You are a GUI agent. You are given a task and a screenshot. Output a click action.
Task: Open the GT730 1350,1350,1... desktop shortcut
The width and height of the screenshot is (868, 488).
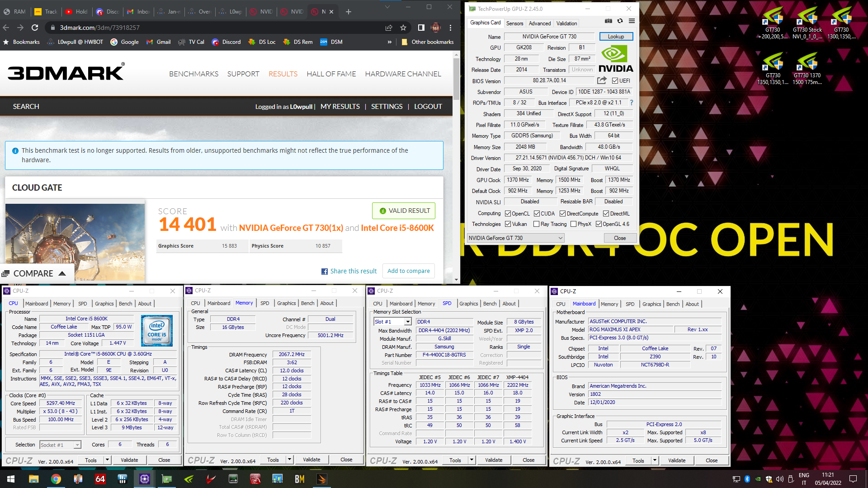(x=773, y=69)
